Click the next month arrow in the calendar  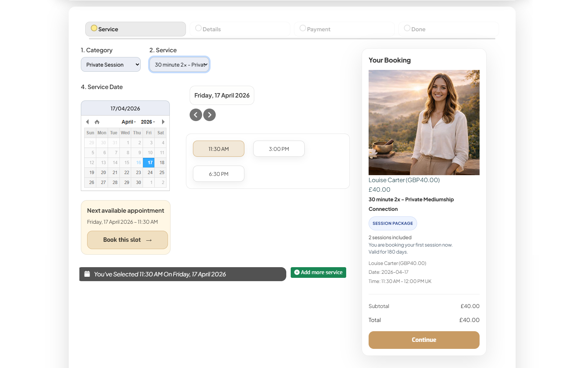point(163,122)
